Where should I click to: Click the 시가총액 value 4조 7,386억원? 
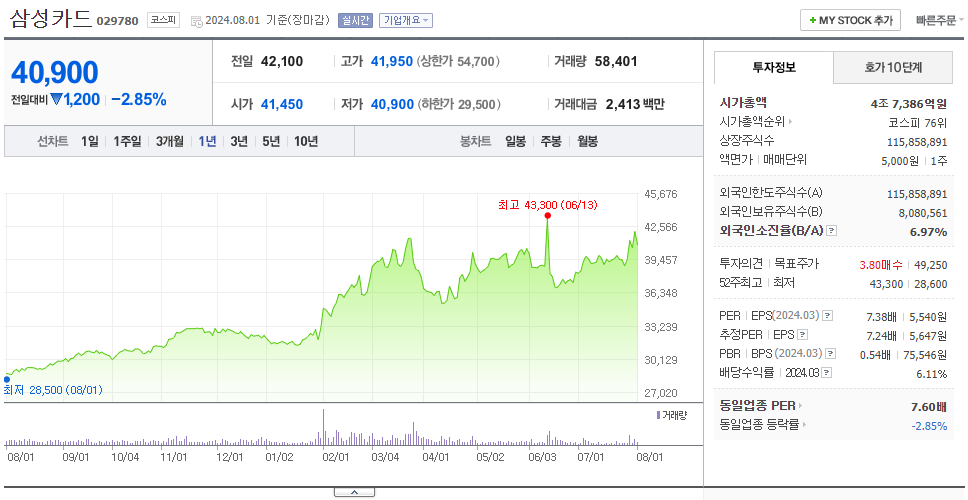click(909, 104)
